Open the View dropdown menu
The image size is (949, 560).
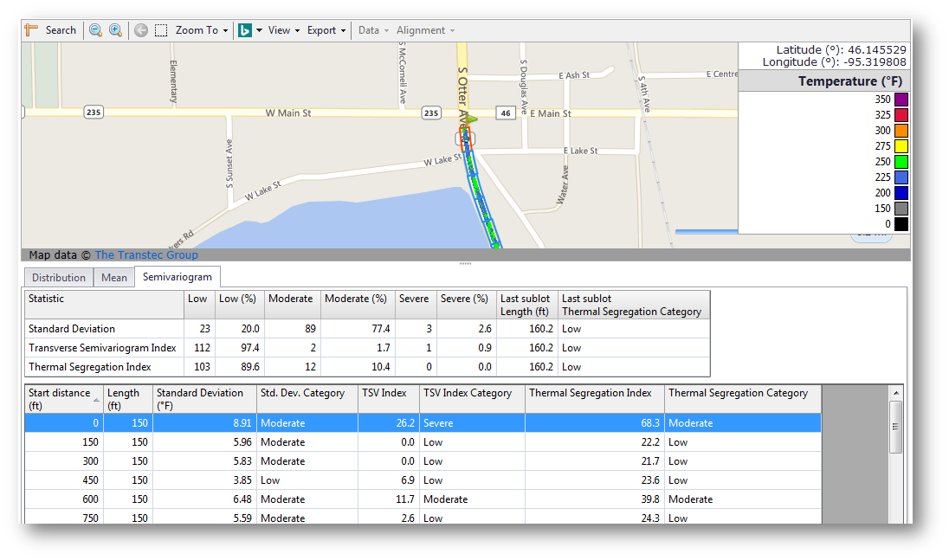click(283, 30)
